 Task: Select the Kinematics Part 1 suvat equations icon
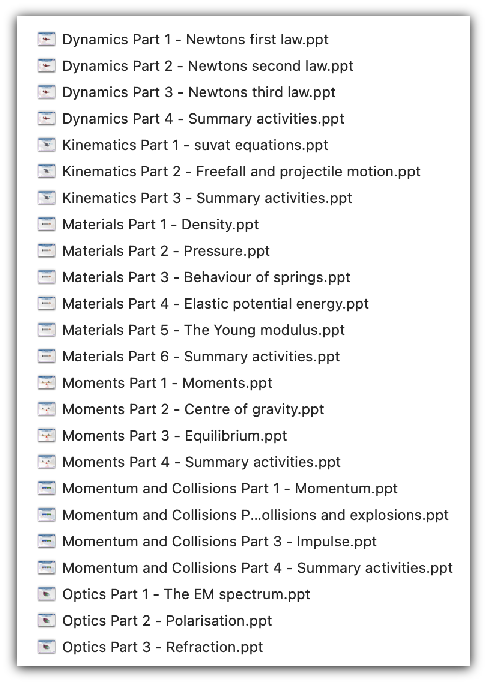[46, 145]
